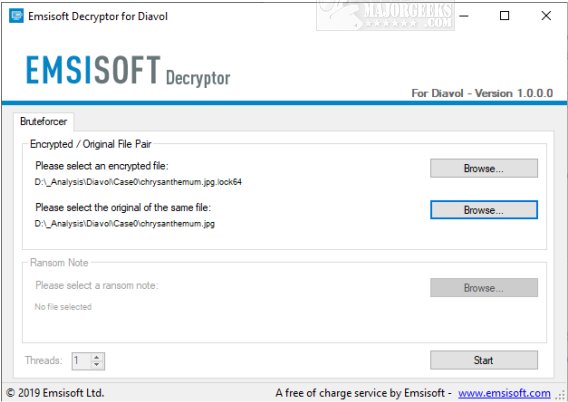Browse for the encrypted file

[x=484, y=168]
